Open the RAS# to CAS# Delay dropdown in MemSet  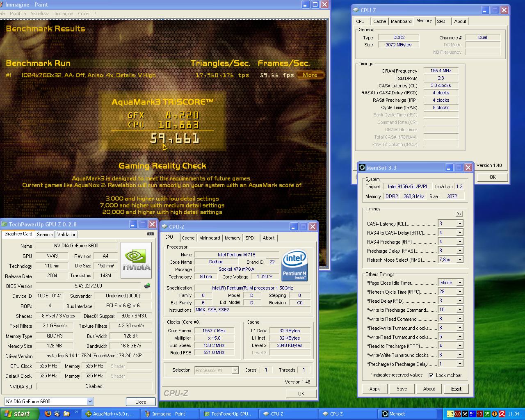click(460, 233)
